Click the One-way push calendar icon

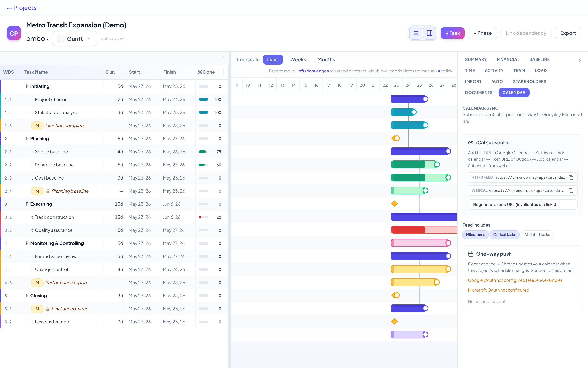471,254
